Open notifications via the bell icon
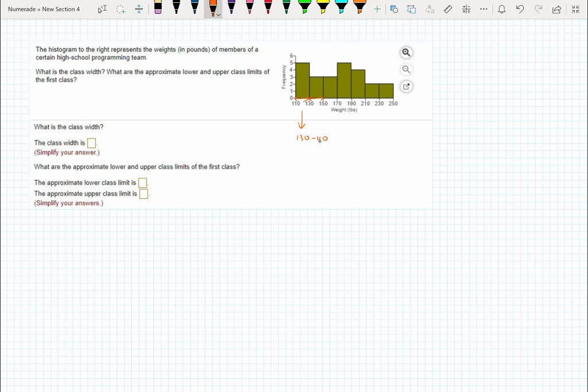The height and width of the screenshot is (392, 588). 502,9
